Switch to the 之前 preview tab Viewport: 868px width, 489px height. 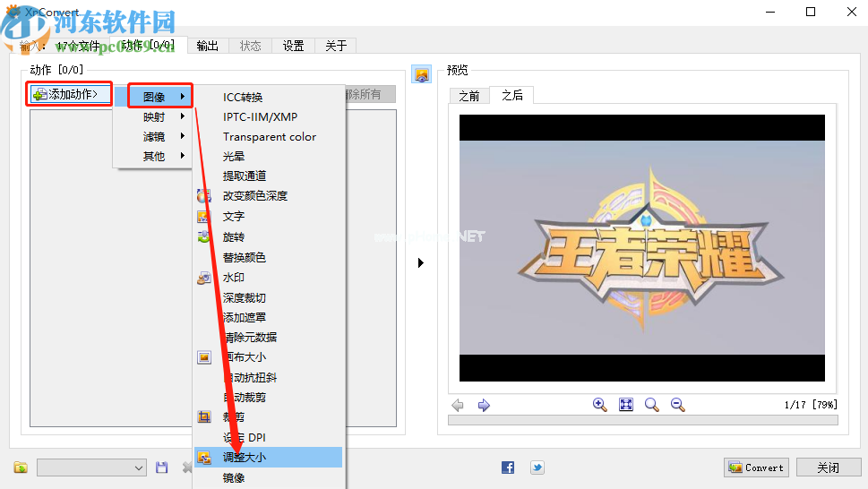[468, 96]
